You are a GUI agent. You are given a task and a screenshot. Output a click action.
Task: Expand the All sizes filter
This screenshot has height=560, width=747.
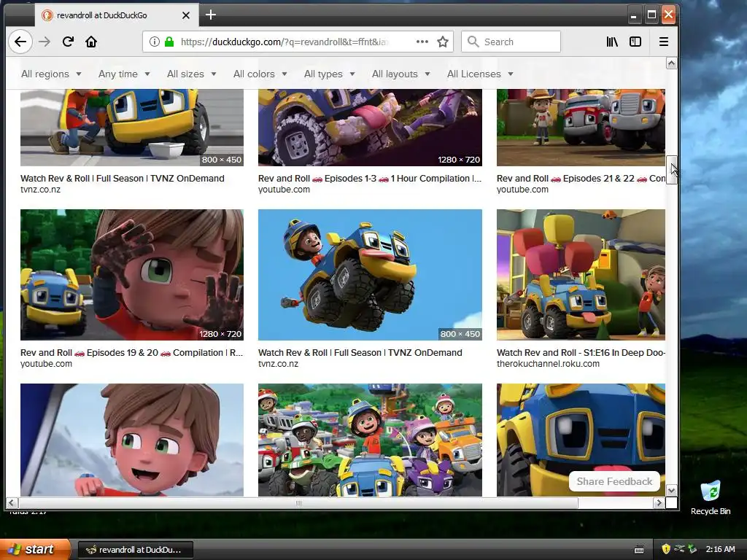coord(192,74)
